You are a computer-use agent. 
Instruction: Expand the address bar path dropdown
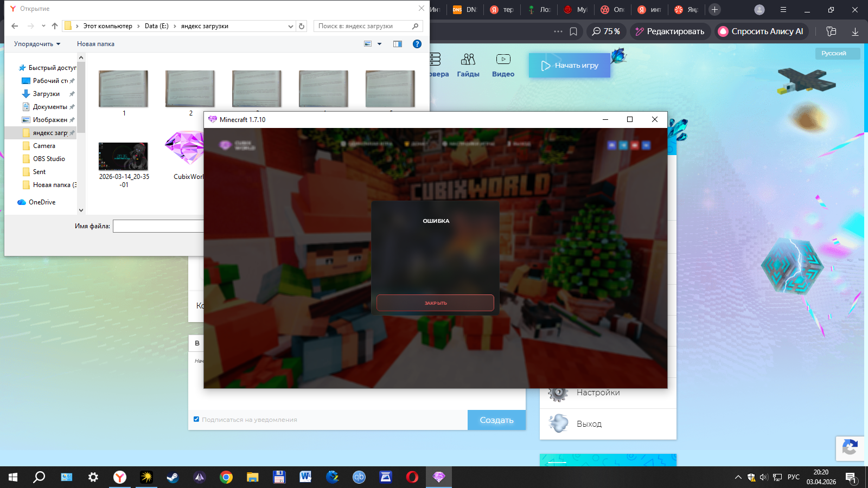coord(291,26)
